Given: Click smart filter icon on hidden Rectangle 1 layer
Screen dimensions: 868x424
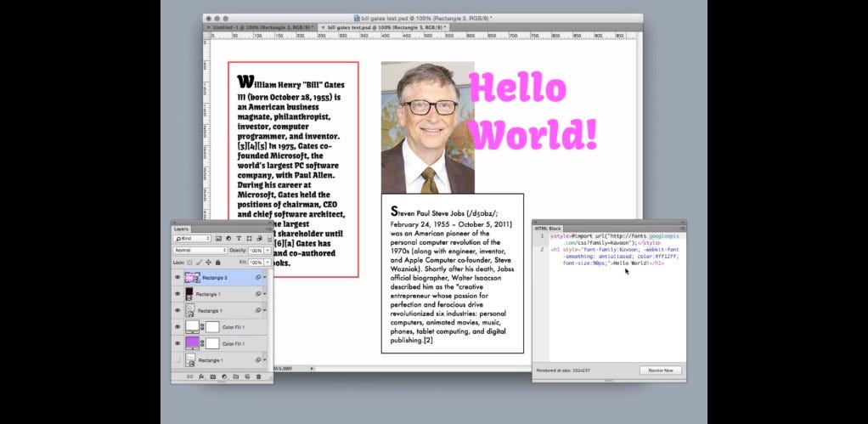Looking at the screenshot, I should pyautogui.click(x=258, y=360).
